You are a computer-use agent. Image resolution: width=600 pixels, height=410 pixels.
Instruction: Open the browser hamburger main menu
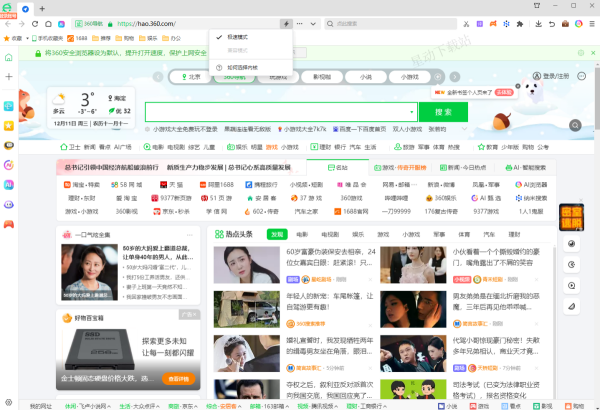[x=592, y=24]
